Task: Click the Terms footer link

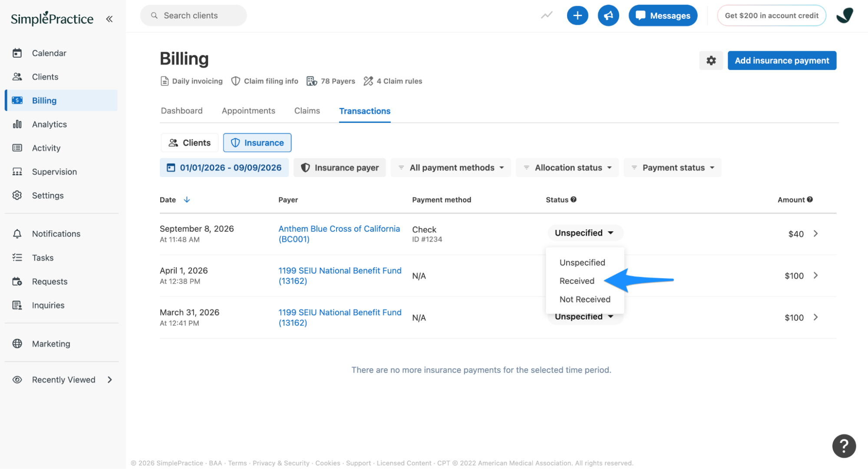Action: coord(237,463)
